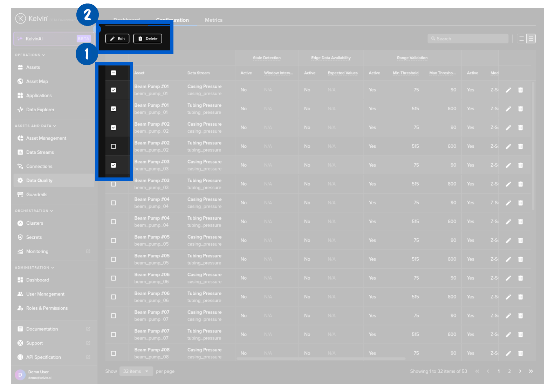Jump to the last page of results
The image size is (555, 392).
coord(531,371)
